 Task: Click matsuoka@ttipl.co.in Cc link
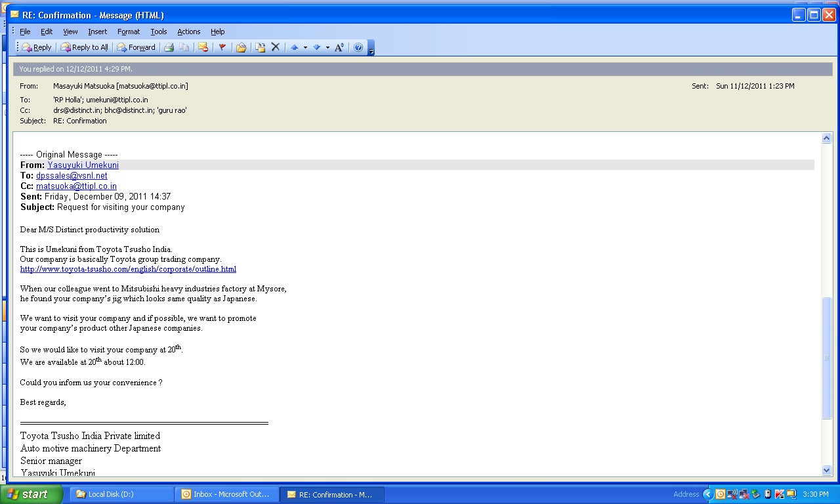pyautogui.click(x=76, y=186)
